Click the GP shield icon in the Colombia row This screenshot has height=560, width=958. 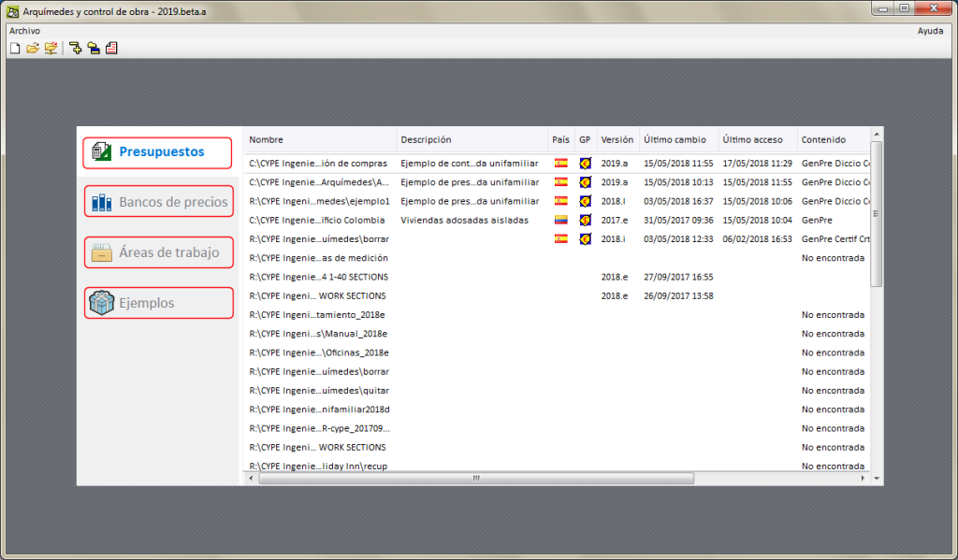tap(586, 220)
